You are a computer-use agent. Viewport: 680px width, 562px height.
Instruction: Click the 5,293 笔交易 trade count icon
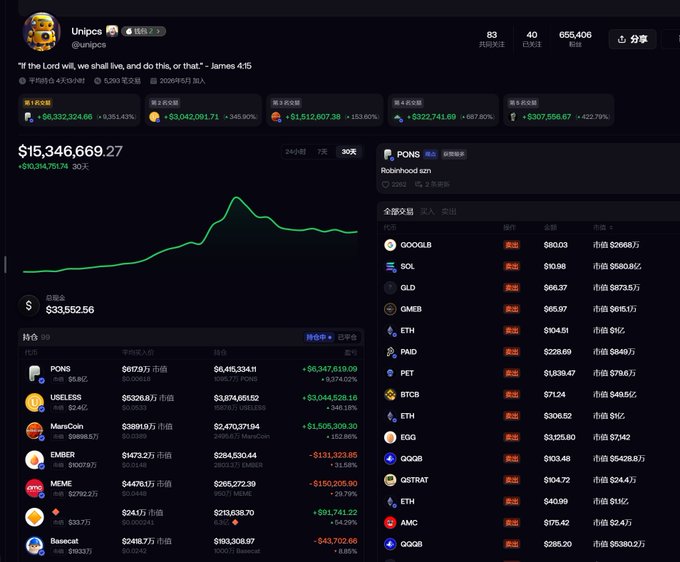click(x=98, y=81)
